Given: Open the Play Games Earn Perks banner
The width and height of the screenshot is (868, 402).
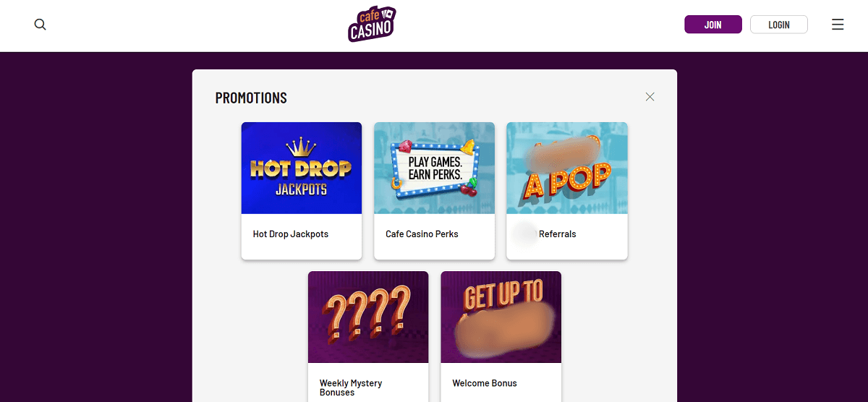Looking at the screenshot, I should [x=434, y=168].
